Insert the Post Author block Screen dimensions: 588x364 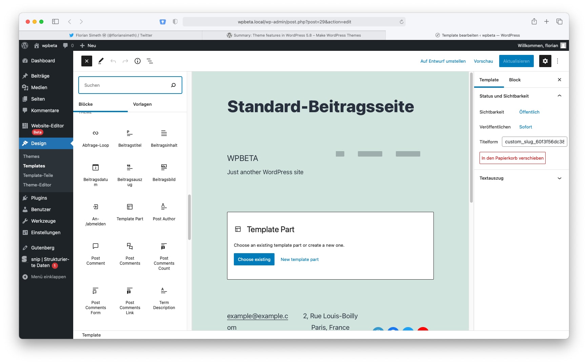click(x=164, y=211)
